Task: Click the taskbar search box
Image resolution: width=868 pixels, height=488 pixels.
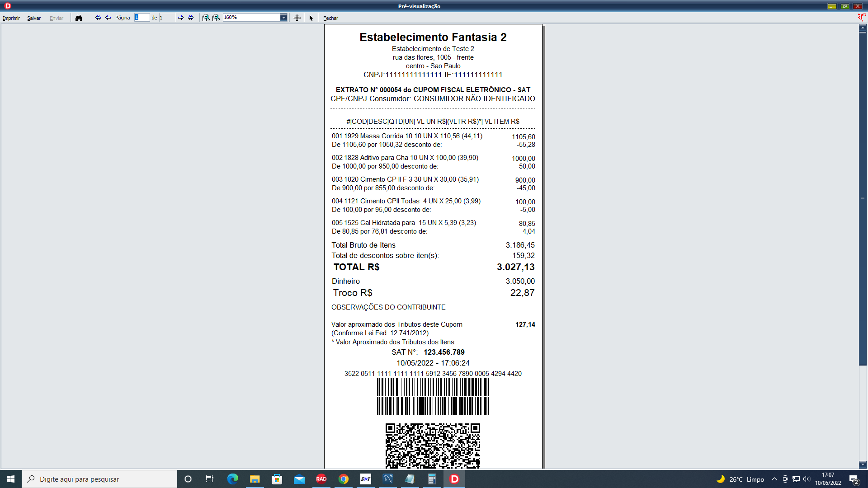Action: (99, 479)
